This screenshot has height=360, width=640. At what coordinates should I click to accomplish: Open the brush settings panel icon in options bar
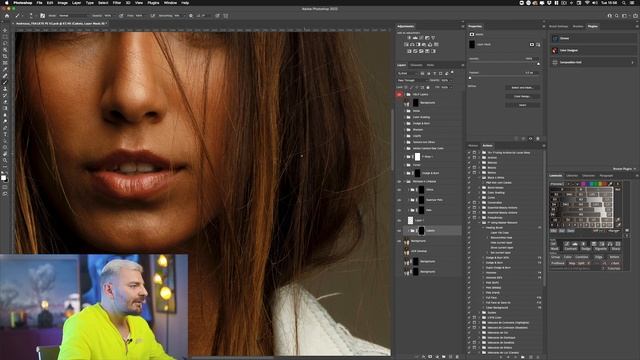pyautogui.click(x=42, y=16)
